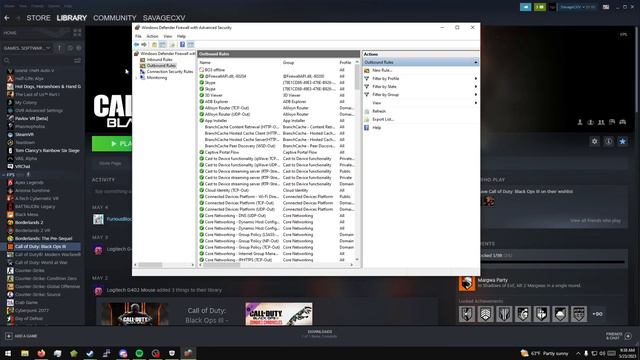Click the +90 more achievements badge in Steam
The image size is (640, 360).
click(x=597, y=314)
